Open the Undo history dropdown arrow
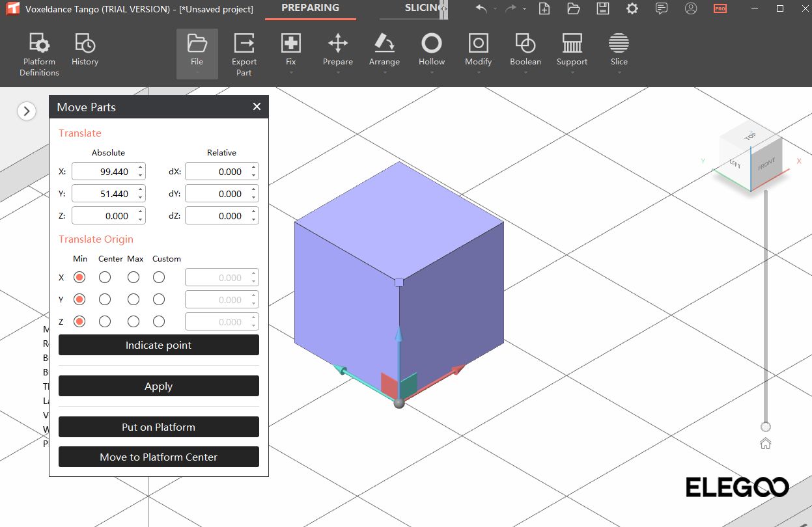812x527 pixels. point(495,9)
